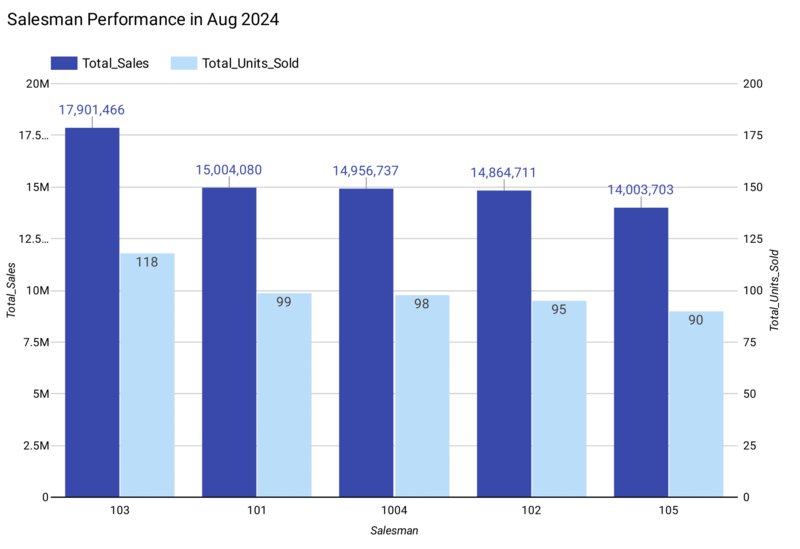Screen dimensions: 800x549
Task: Click the Salesman x-axis title
Action: [x=394, y=531]
